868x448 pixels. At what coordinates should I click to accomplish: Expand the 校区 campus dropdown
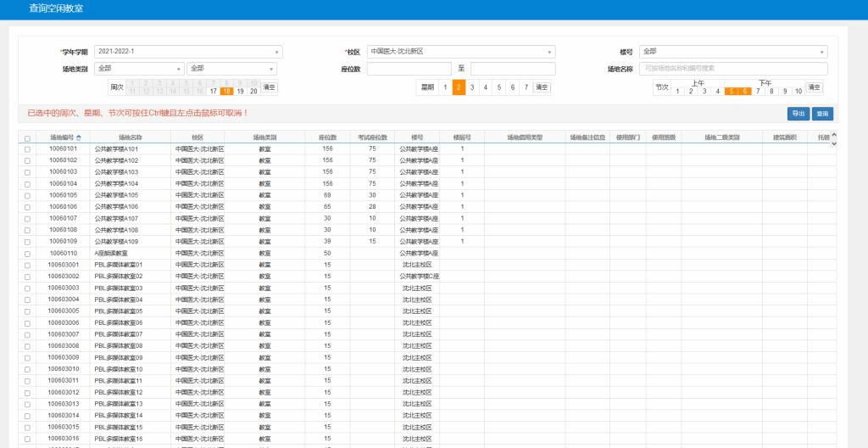point(461,52)
